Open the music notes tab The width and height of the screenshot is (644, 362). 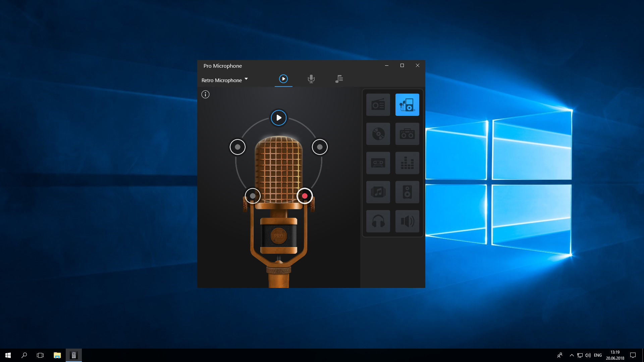coord(339,79)
